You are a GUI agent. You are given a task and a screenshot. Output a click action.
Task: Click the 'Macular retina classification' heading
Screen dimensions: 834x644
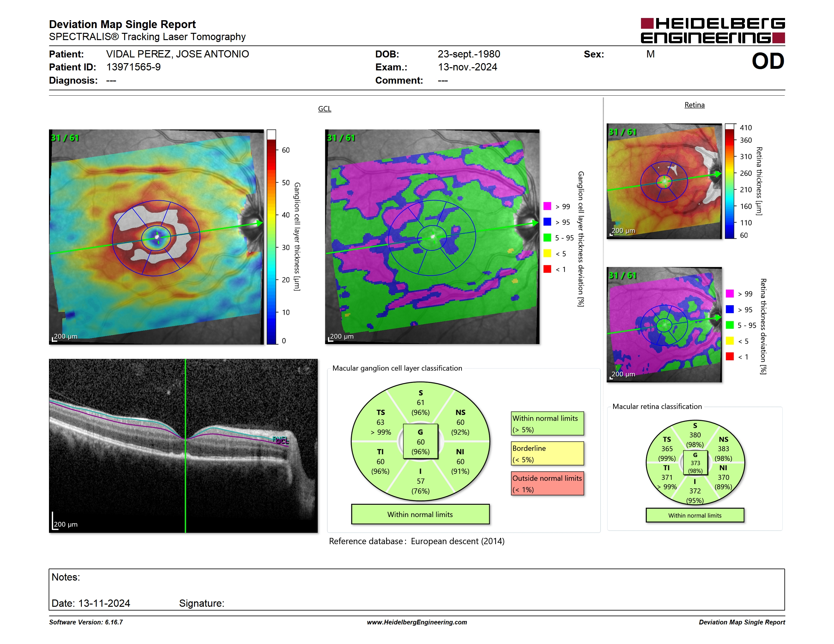tap(657, 406)
